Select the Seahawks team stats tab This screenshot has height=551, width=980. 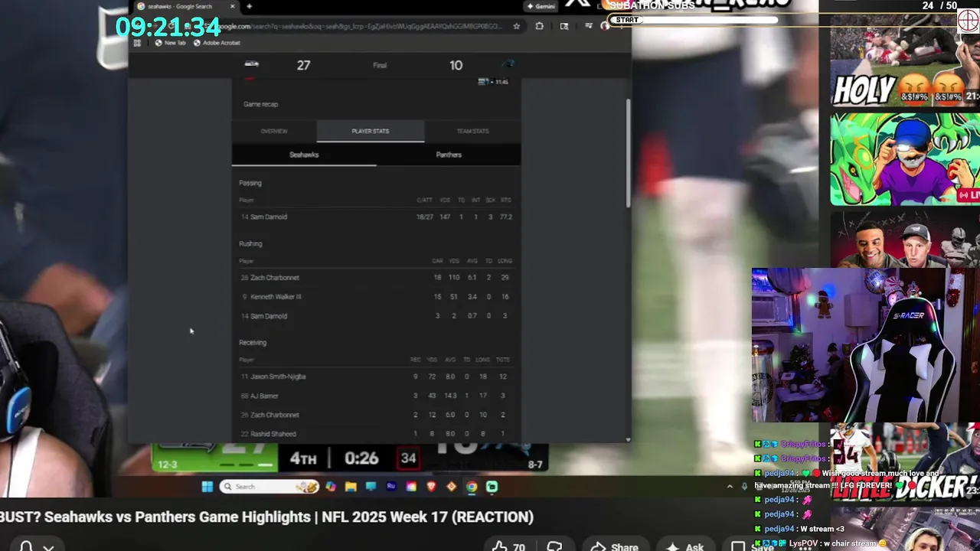(x=304, y=155)
